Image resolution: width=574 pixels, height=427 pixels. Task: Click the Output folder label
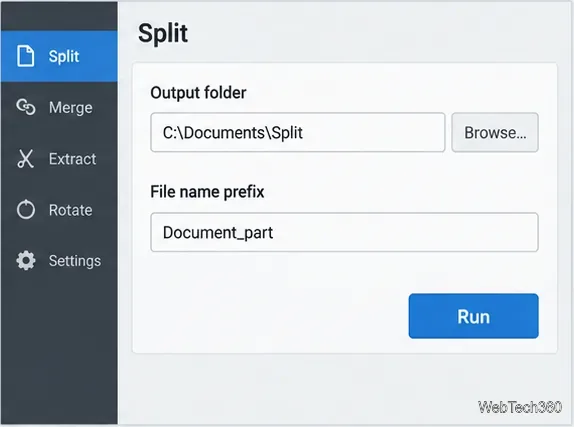point(198,93)
